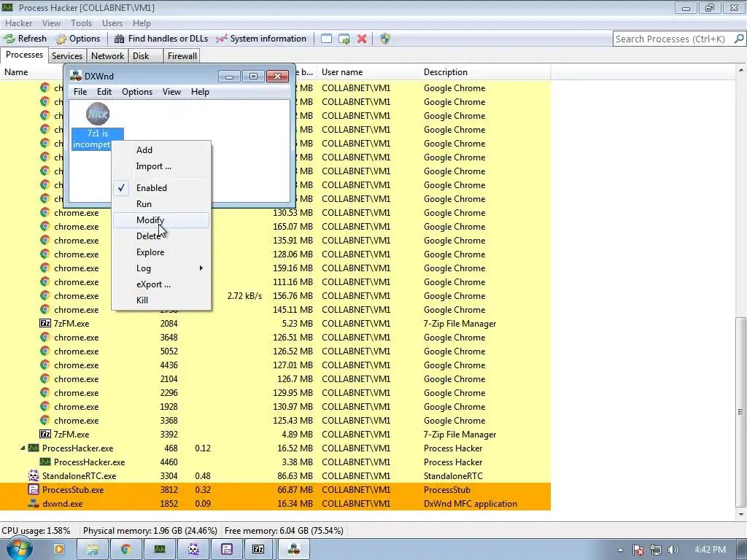This screenshot has height=560, width=747.
Task: Click the Refresh toolbar button
Action: (x=26, y=39)
